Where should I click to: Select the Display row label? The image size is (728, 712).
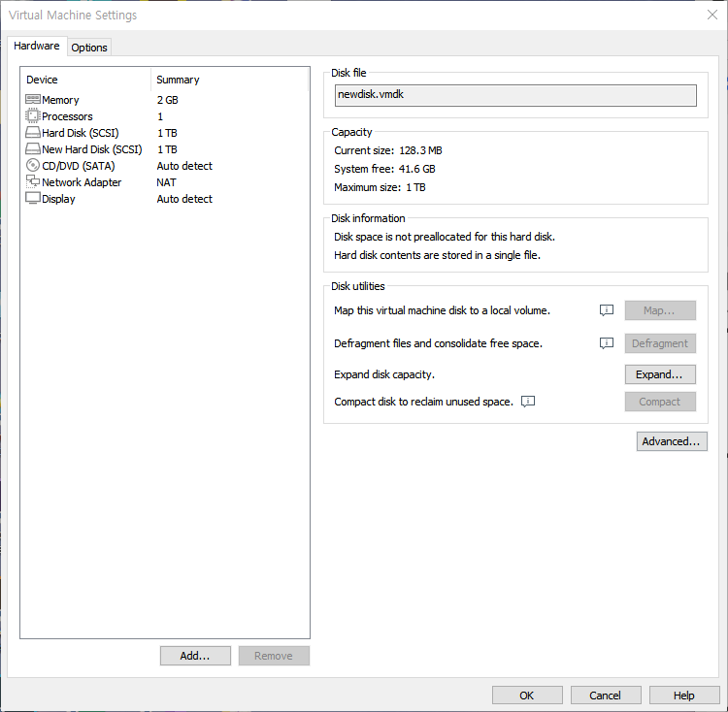tap(58, 199)
